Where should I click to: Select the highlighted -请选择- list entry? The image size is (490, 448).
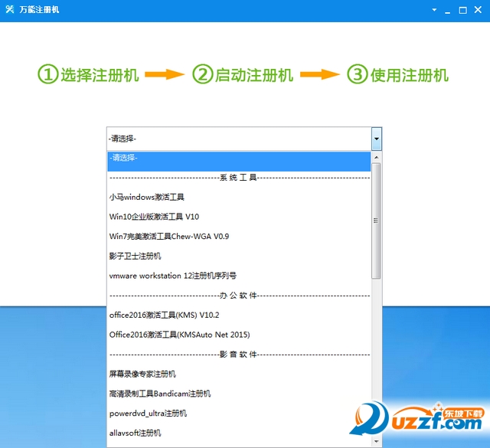coord(239,162)
